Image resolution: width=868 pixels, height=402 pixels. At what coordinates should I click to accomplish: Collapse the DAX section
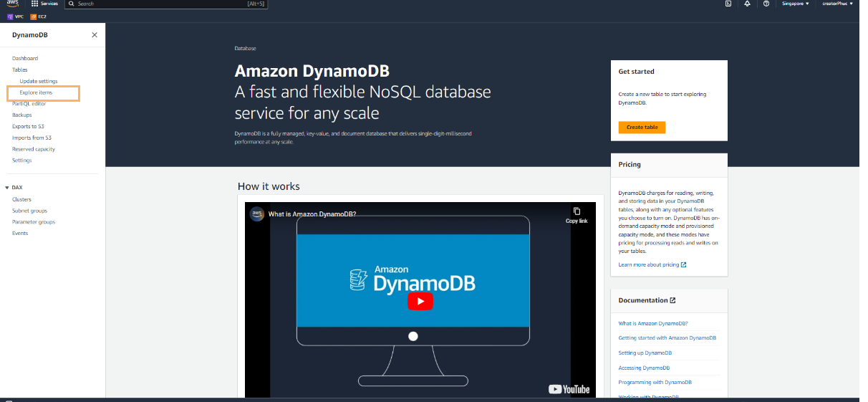(x=7, y=188)
